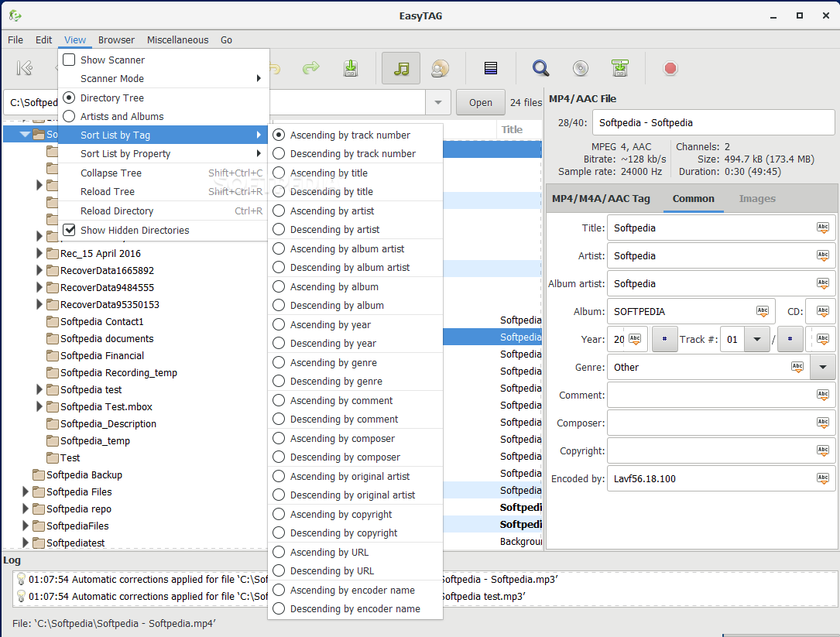This screenshot has height=637, width=840.
Task: Click Load filenames from text file icon
Action: pos(620,68)
